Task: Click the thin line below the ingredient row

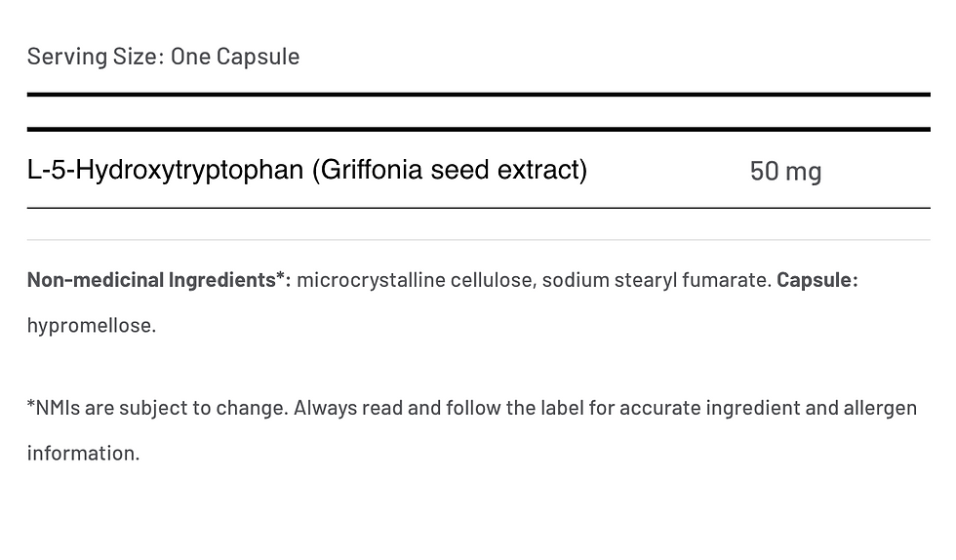Action: click(x=478, y=208)
